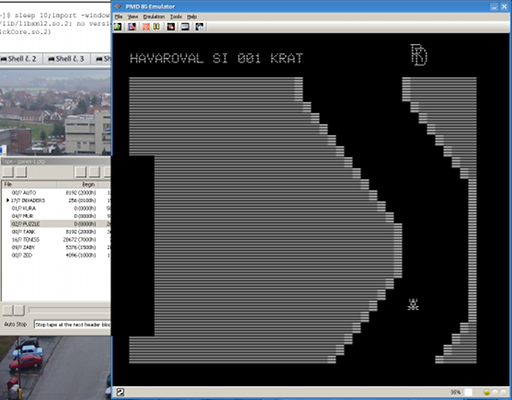Click the white box next to 36% in status bar
Screen dimensions: 512x400
click(x=468, y=392)
